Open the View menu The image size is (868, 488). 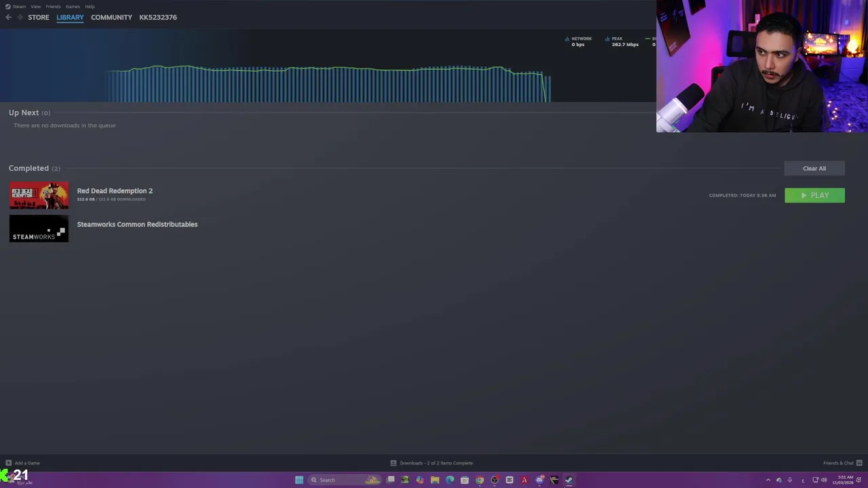point(35,6)
